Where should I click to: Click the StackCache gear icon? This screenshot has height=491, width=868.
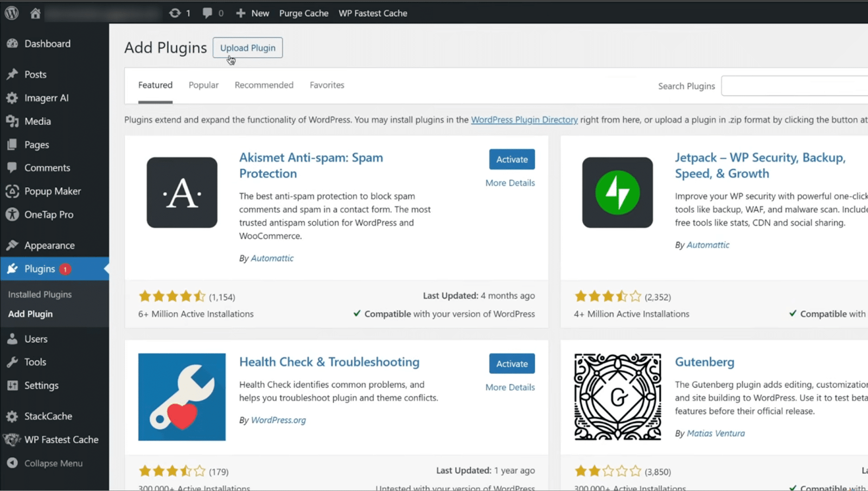(12, 416)
